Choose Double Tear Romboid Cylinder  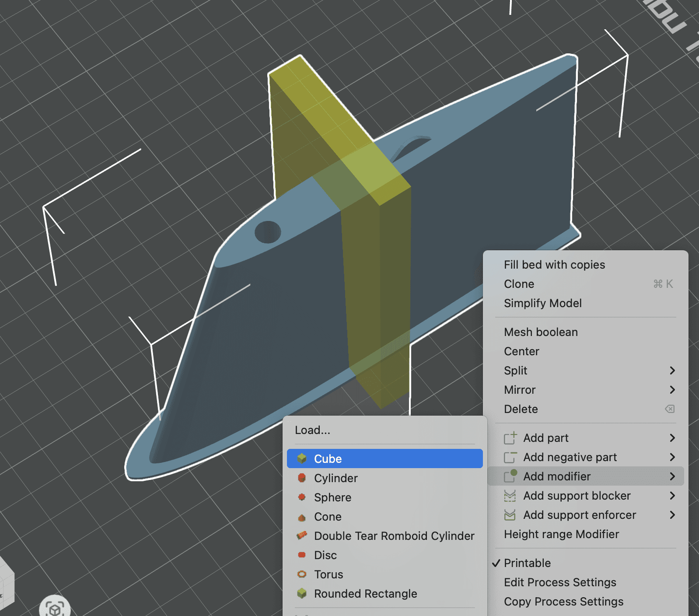(384, 535)
